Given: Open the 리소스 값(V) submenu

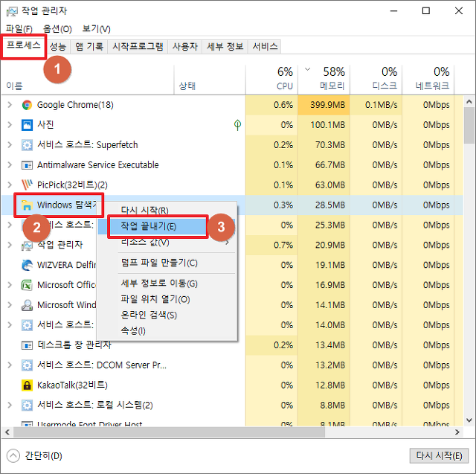Looking at the screenshot, I should [x=167, y=243].
